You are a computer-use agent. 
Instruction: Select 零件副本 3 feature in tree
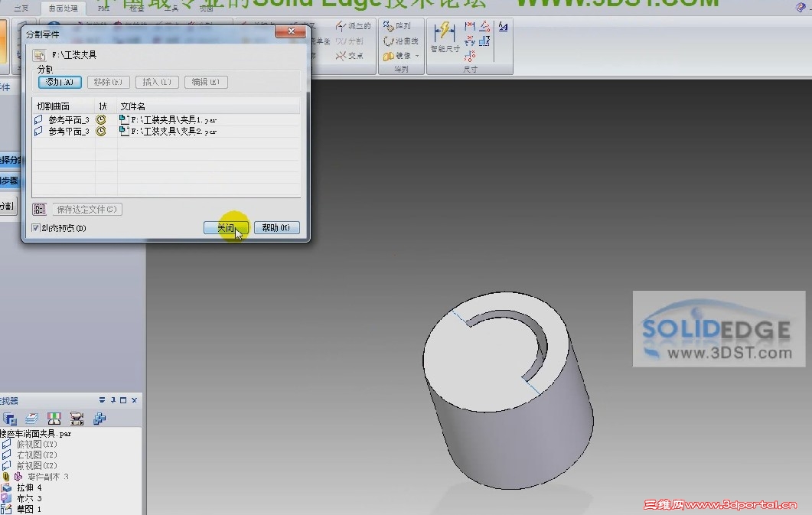click(47, 477)
